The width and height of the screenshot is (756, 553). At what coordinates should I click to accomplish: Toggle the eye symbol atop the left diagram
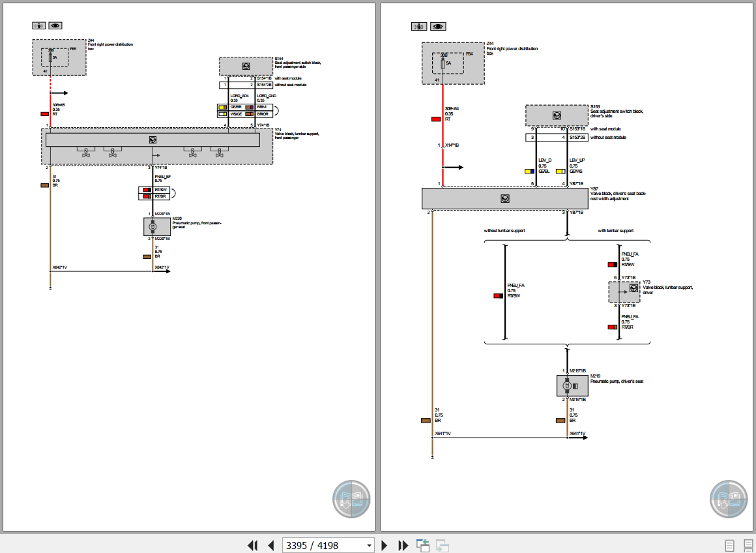(x=55, y=25)
